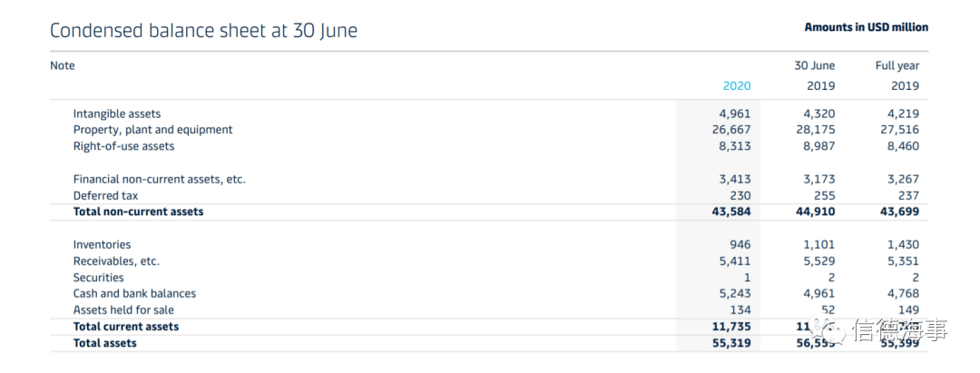Click the Assets held for sale label
980x373 pixels.
[x=123, y=309]
